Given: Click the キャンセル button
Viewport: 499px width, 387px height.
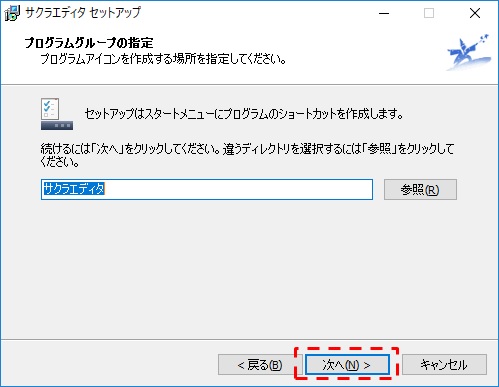Looking at the screenshot, I should (x=444, y=364).
